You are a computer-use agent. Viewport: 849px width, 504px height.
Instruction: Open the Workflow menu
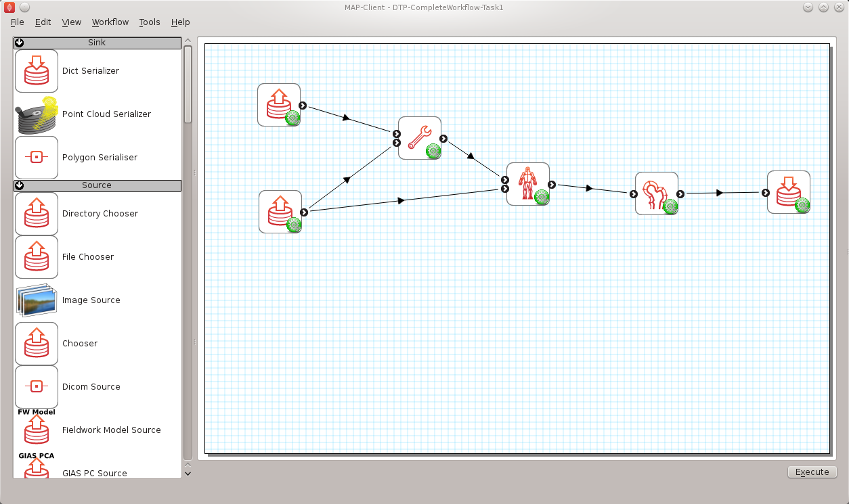110,22
